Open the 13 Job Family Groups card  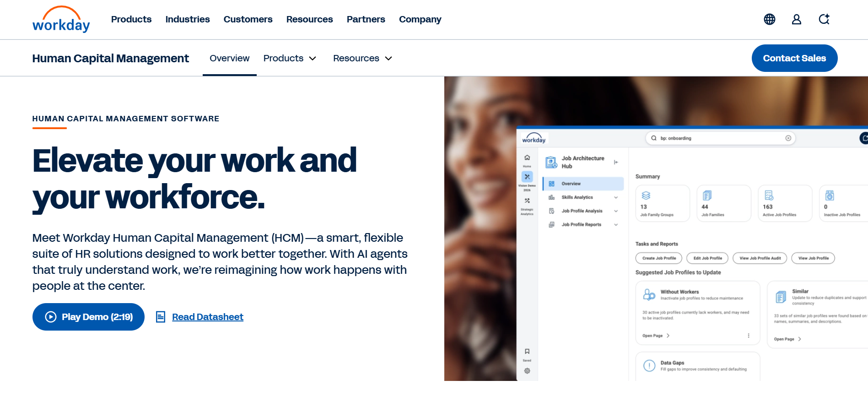click(x=663, y=203)
